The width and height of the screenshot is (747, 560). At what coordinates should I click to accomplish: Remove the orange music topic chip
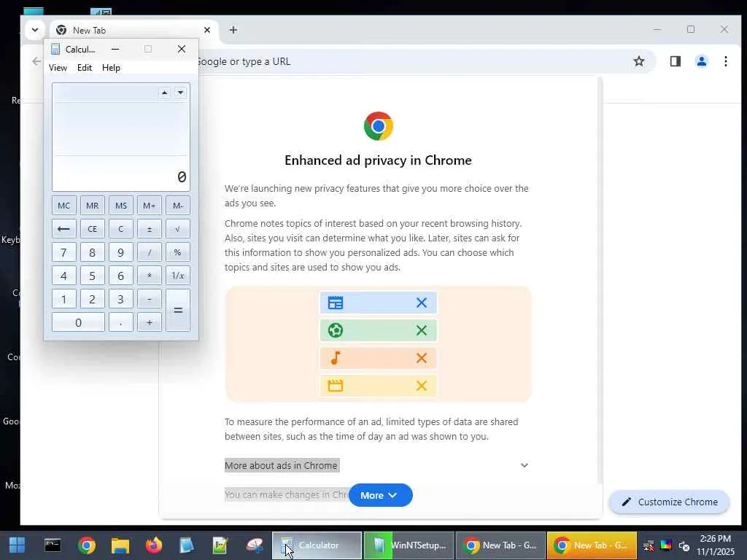(x=421, y=358)
